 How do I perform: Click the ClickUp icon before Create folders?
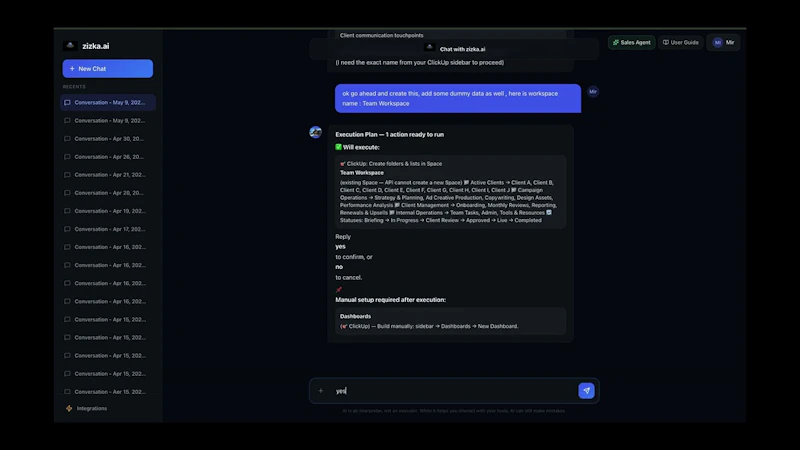point(343,164)
